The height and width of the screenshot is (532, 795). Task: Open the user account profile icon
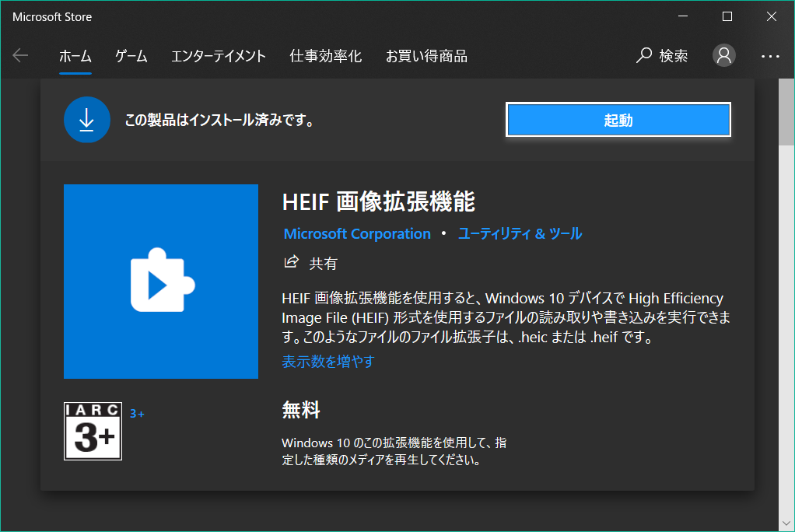point(724,55)
